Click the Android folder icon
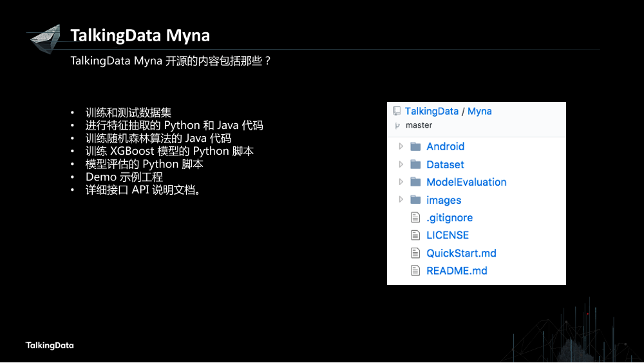 (415, 146)
